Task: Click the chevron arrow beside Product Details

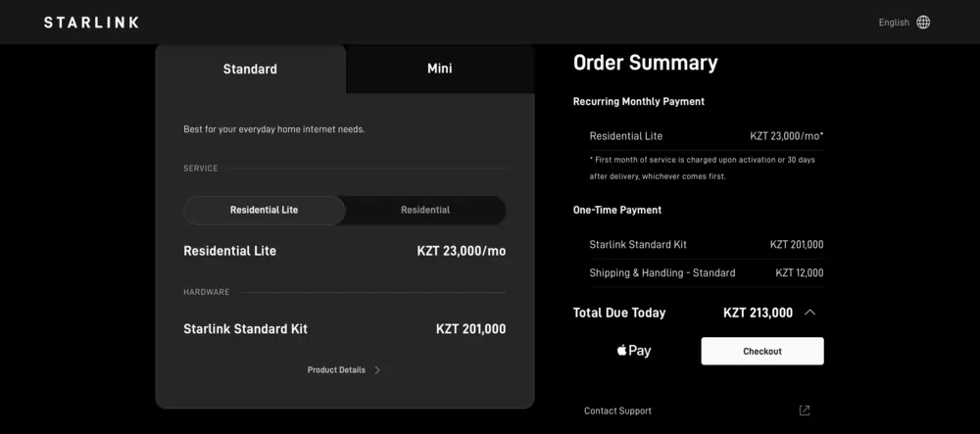Action: point(377,370)
